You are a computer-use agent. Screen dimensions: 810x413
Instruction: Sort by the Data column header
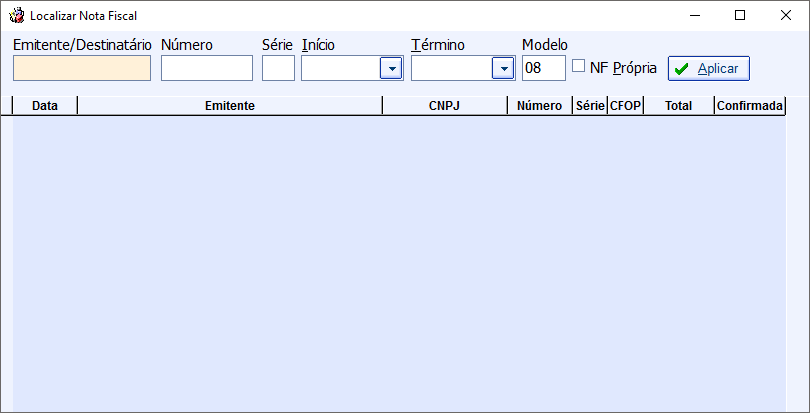pos(45,105)
